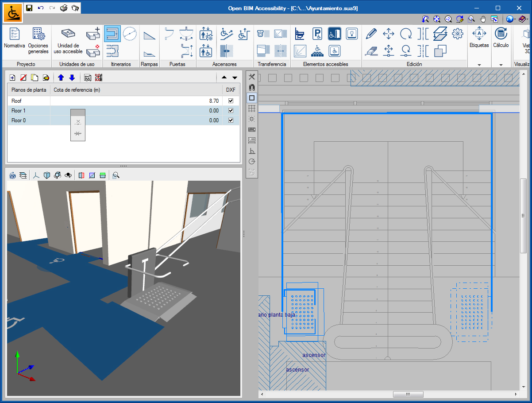Click the Eraser delete tool
The height and width of the screenshot is (403, 532).
click(x=371, y=50)
